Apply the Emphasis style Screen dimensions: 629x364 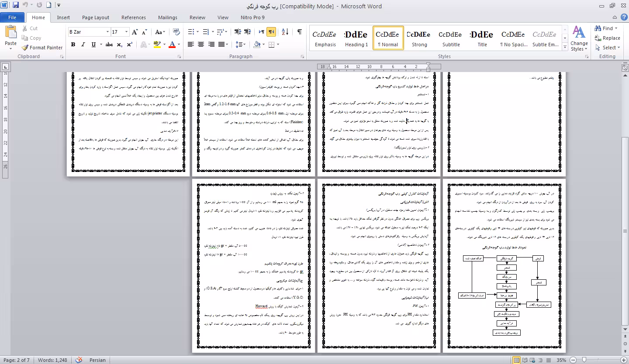coord(325,38)
